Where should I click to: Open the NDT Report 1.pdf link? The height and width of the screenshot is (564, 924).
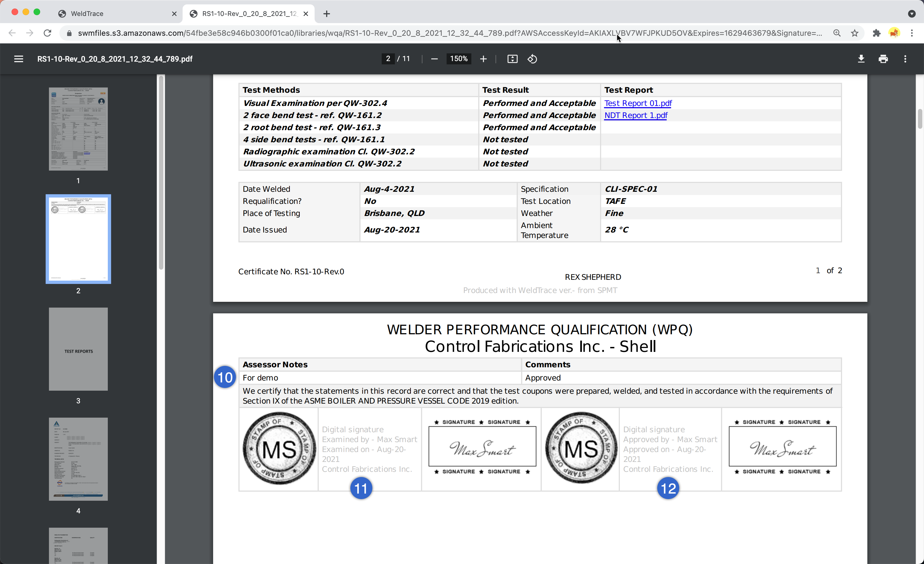coord(636,115)
